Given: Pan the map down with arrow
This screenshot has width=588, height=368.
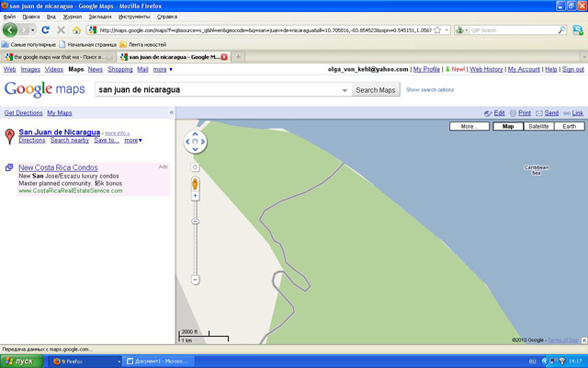Looking at the screenshot, I should point(195,149).
